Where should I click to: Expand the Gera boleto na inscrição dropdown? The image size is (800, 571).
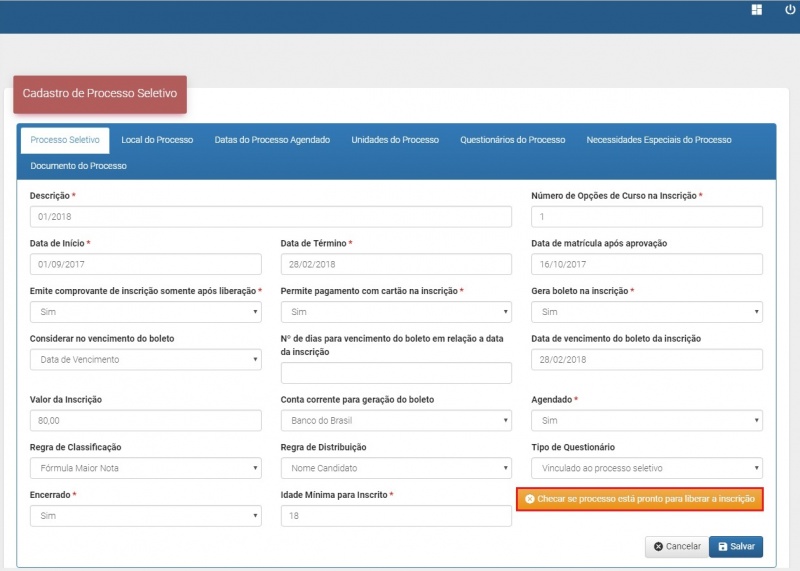tap(646, 312)
